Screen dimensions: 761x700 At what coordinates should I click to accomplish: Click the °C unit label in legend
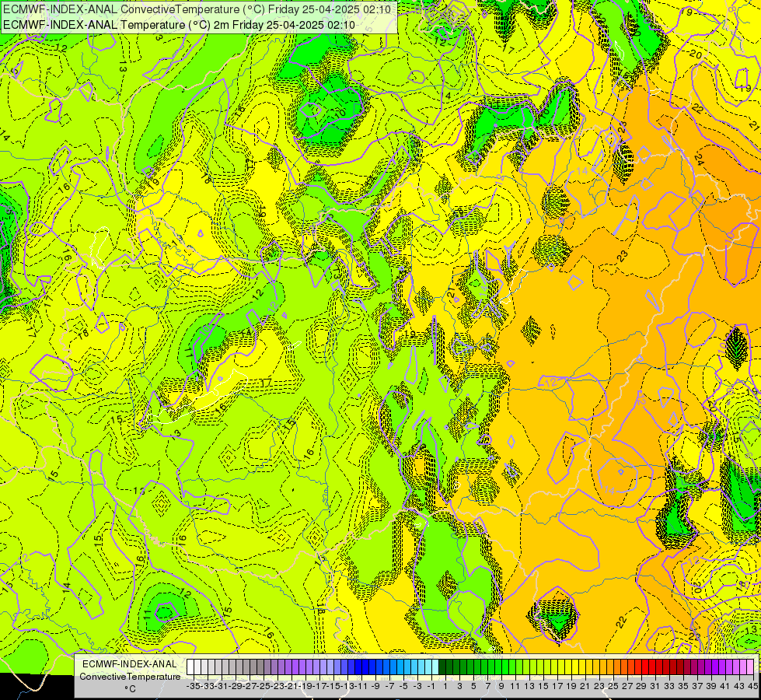[130, 688]
